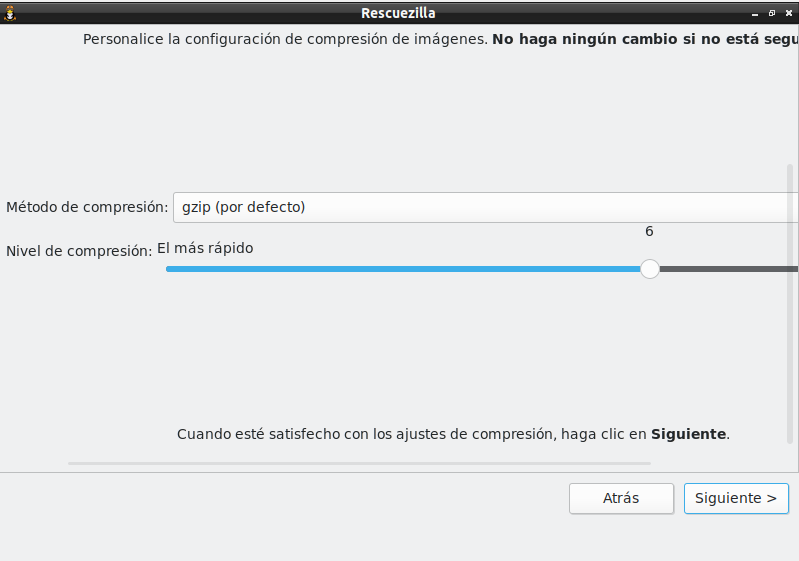Click the Rescuezilla app icon in title bar

[11, 13]
